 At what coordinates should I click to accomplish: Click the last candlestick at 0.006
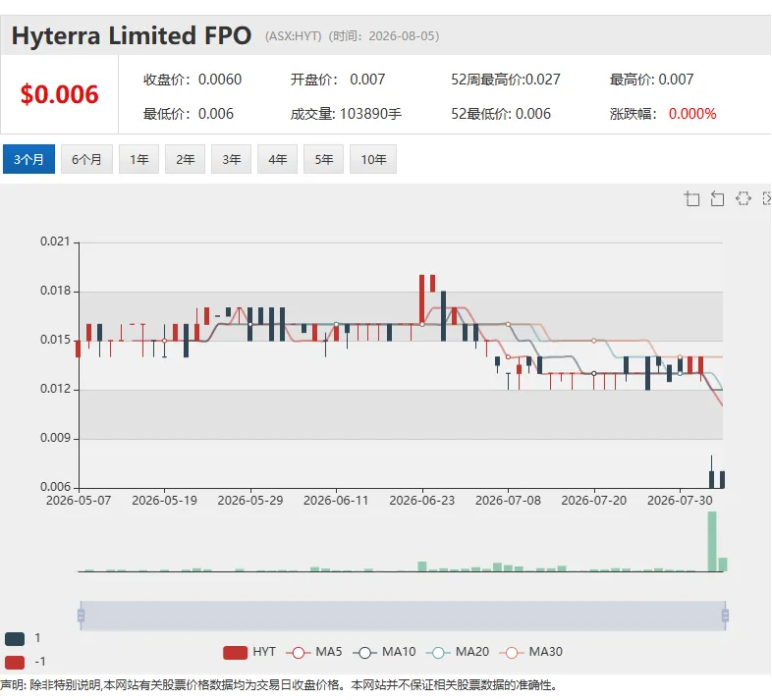pyautogui.click(x=722, y=479)
